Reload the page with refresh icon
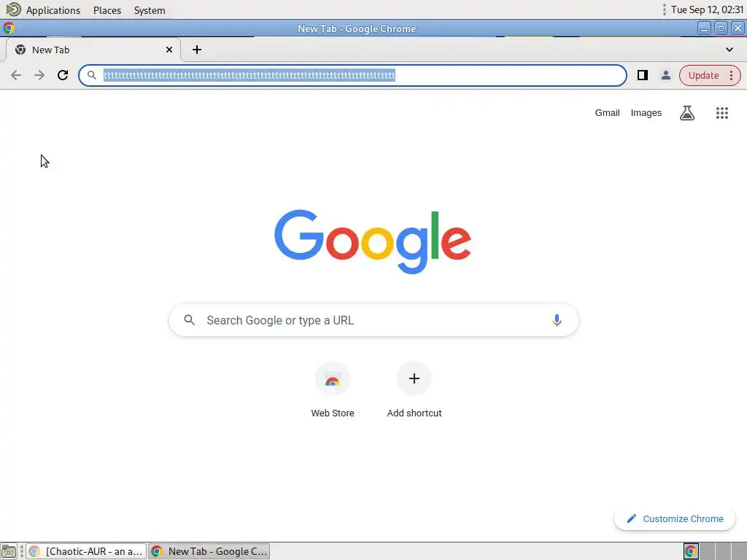This screenshot has height=560, width=747. 63,75
